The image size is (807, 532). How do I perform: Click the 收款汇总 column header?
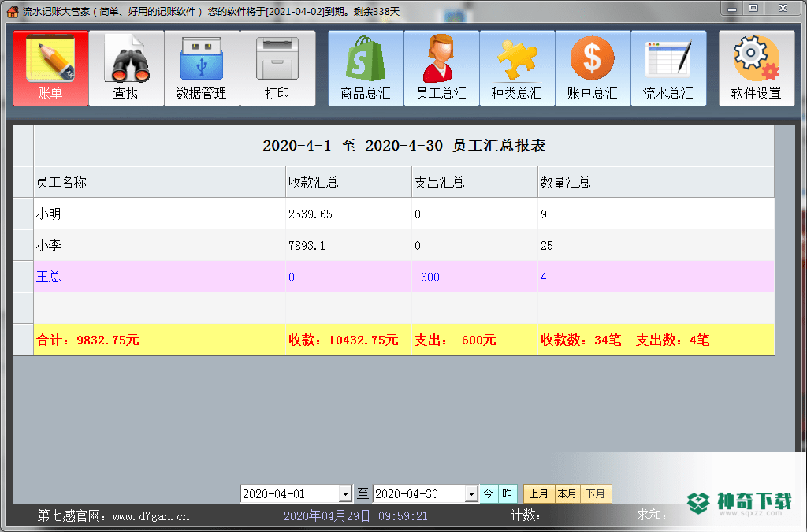coord(348,182)
